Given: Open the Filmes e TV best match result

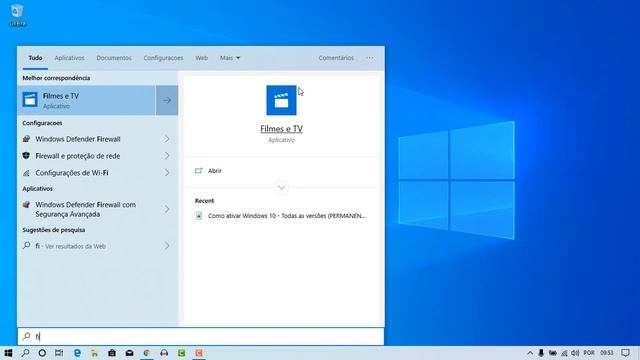Looking at the screenshot, I should (x=86, y=100).
